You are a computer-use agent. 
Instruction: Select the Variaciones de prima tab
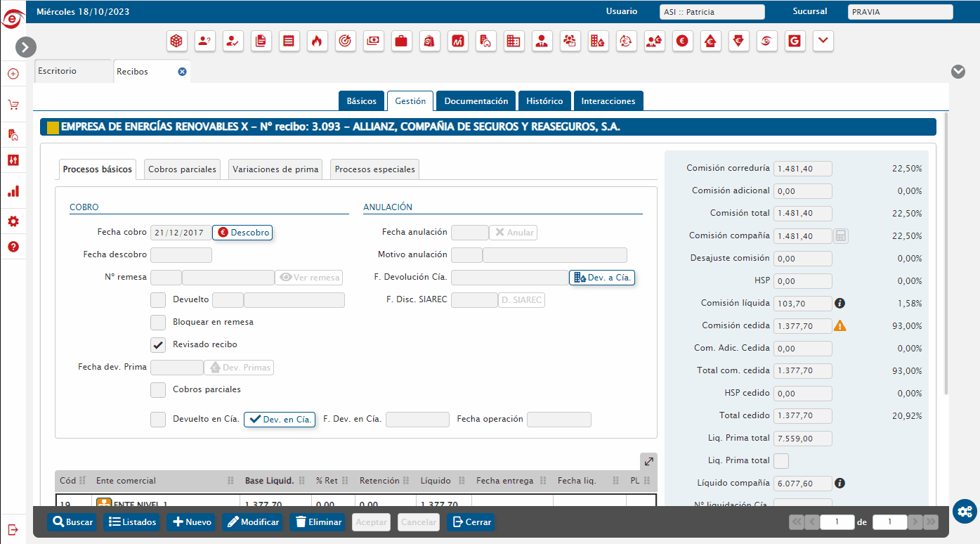275,169
